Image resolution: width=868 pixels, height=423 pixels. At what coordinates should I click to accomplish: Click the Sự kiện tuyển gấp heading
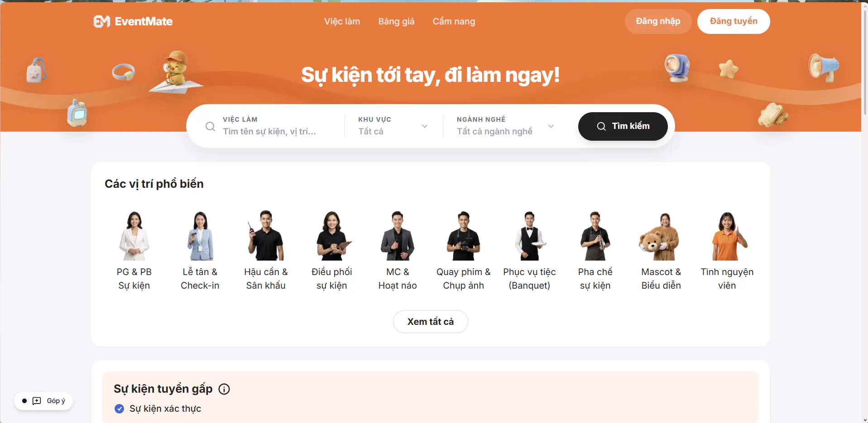tap(163, 389)
